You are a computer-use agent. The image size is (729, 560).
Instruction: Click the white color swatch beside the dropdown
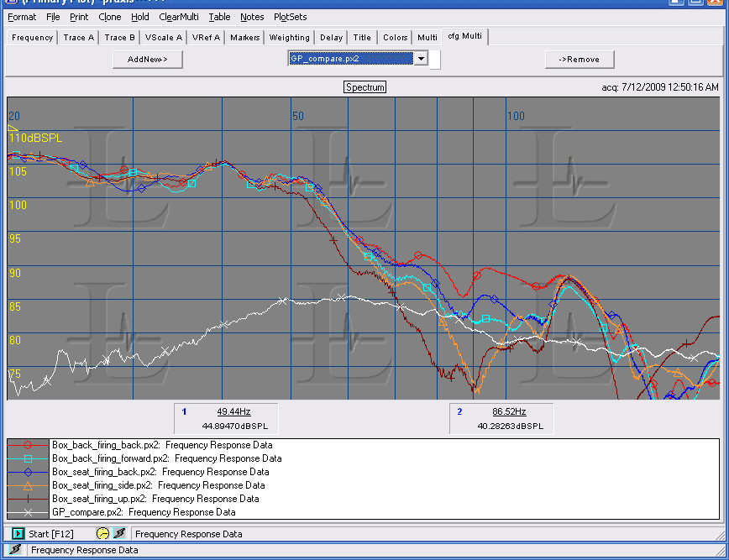[434, 60]
